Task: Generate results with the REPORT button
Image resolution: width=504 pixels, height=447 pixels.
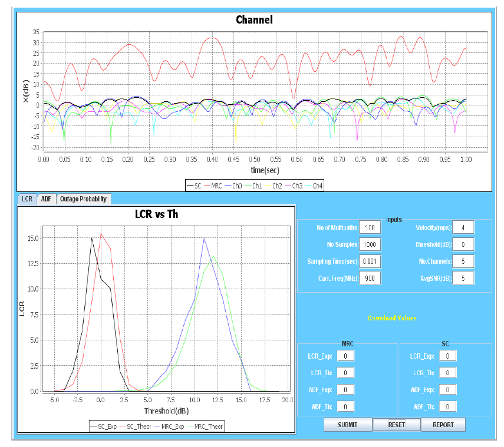Action: pyautogui.click(x=443, y=425)
